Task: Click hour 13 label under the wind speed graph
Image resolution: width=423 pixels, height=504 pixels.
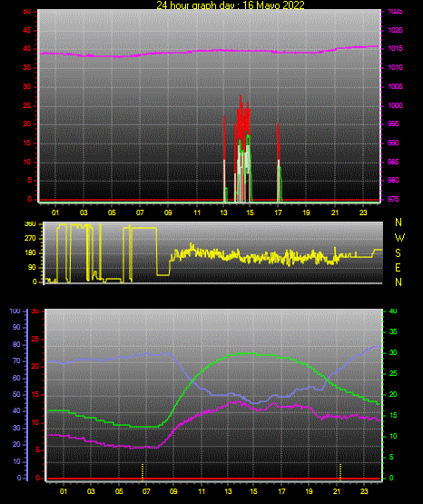Action: [223, 212]
